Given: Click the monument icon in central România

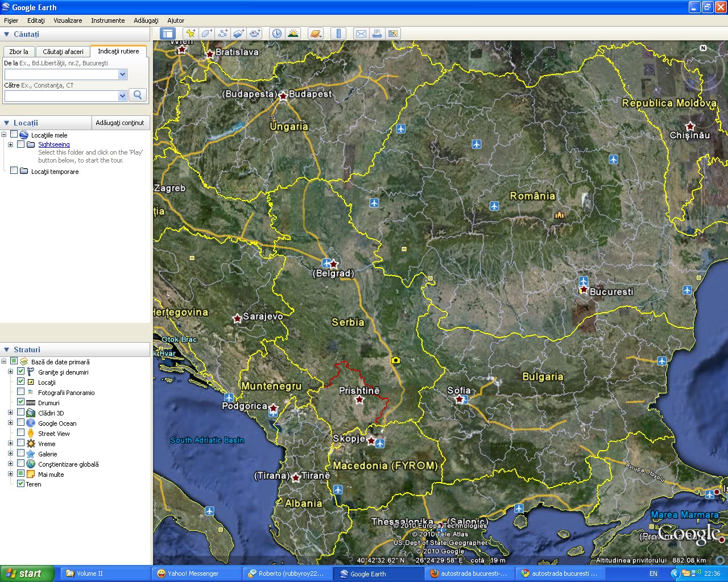Looking at the screenshot, I should coord(559,215).
